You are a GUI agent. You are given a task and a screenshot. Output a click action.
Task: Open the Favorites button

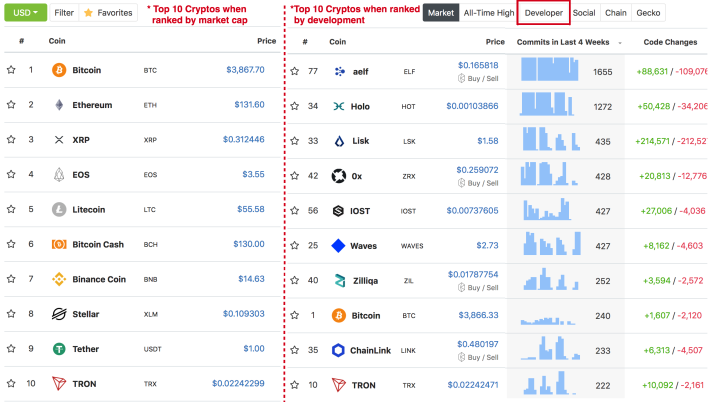point(108,13)
